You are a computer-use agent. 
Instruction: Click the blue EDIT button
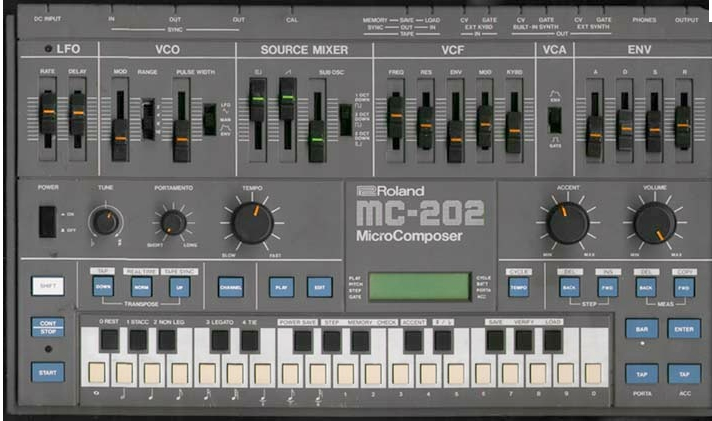click(x=320, y=287)
